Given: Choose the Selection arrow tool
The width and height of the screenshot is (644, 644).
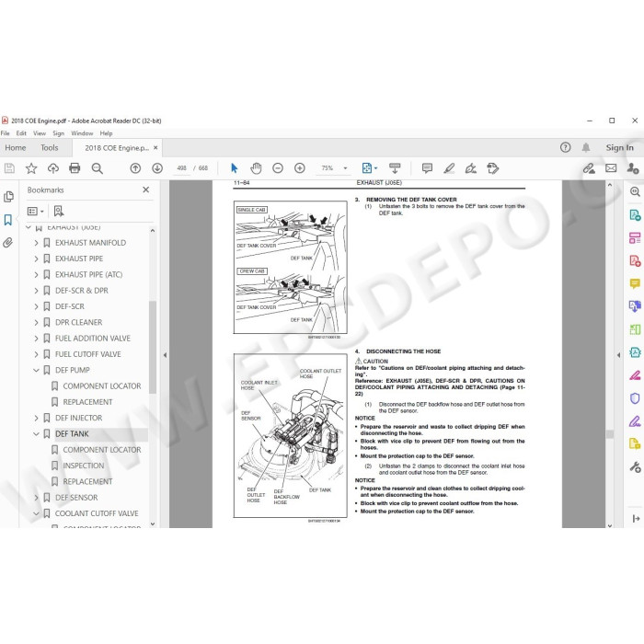Looking at the screenshot, I should pos(234,168).
